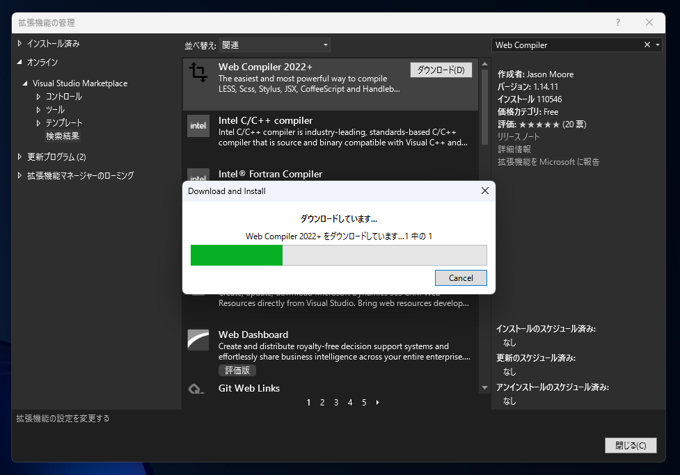This screenshot has width=680, height=475.
Task: Select the Intel C/C++ compiler list entry title
Action: 265,121
